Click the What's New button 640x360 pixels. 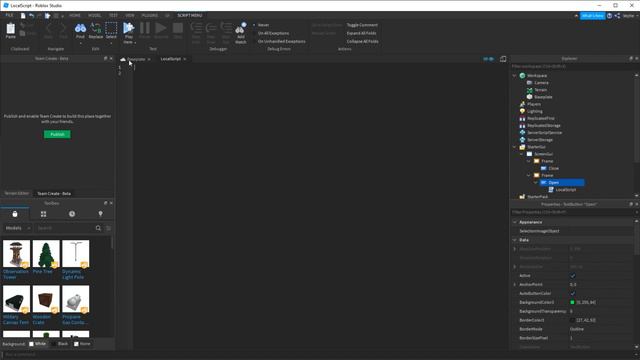coord(593,16)
